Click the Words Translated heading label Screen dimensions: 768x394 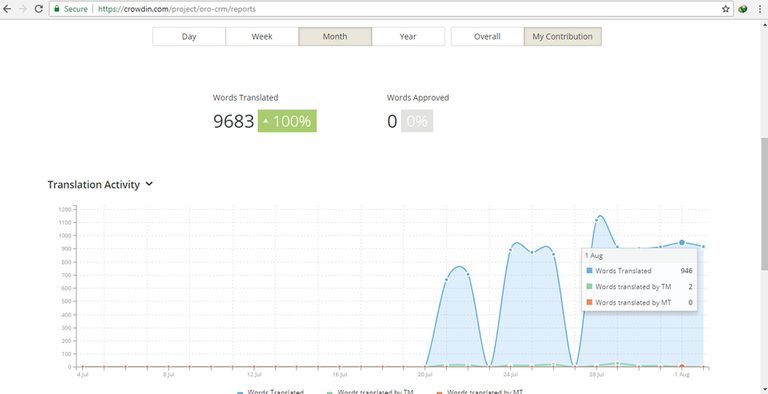pos(245,98)
